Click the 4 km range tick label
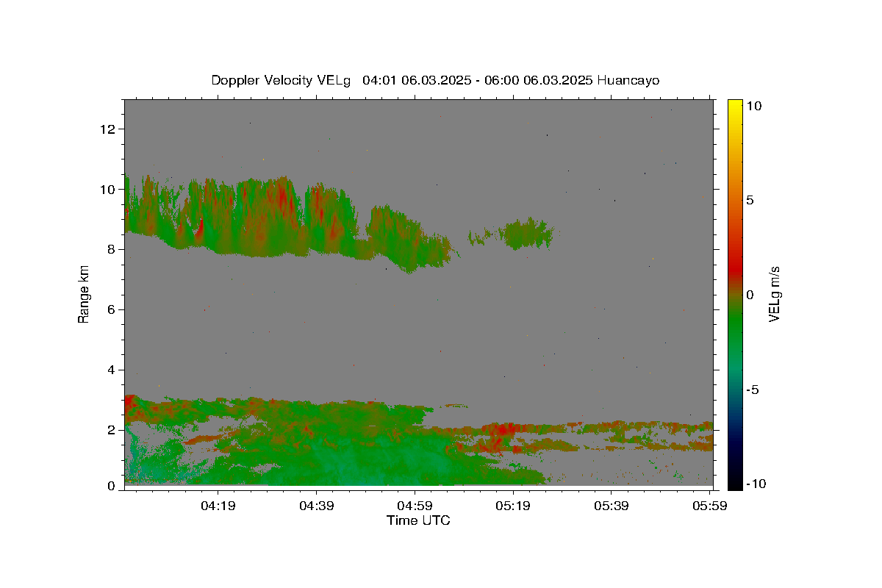Image resolution: width=882 pixels, height=588 pixels. pyautogui.click(x=112, y=370)
